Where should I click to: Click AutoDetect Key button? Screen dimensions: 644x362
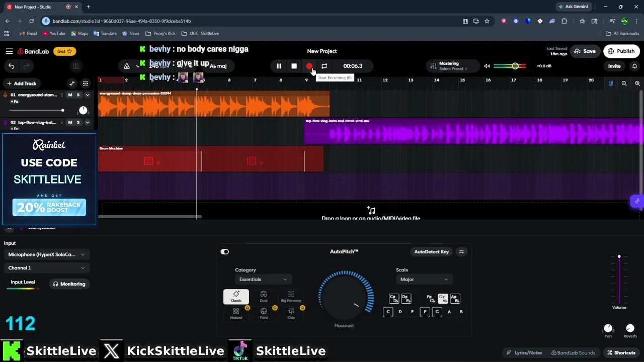point(431,252)
